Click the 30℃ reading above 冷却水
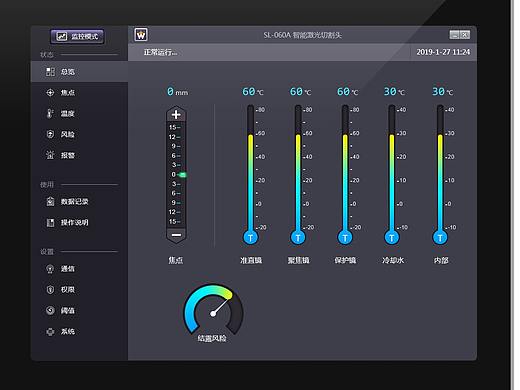 (x=394, y=92)
